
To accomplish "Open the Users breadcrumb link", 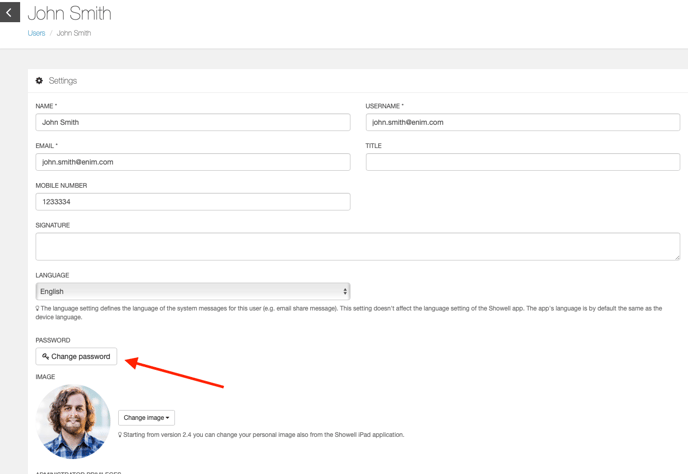I will pyautogui.click(x=36, y=33).
